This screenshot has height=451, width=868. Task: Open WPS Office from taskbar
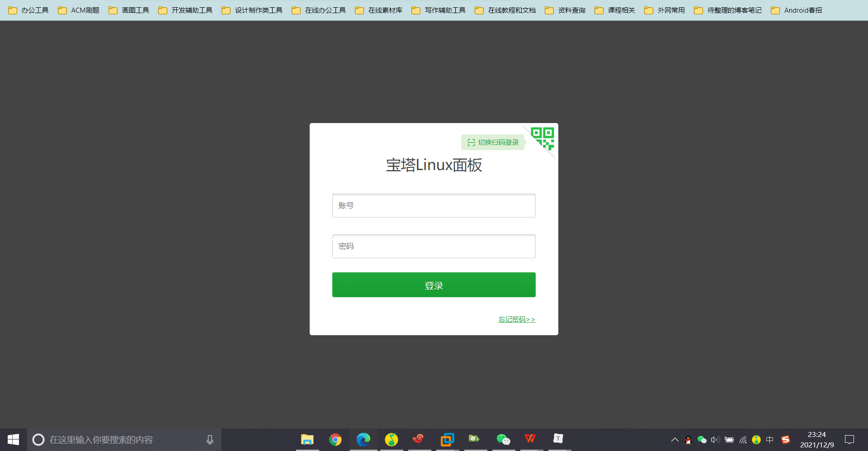(x=530, y=438)
